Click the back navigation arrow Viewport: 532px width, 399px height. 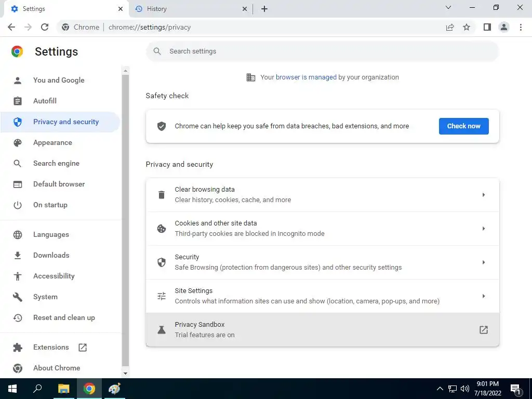11,27
